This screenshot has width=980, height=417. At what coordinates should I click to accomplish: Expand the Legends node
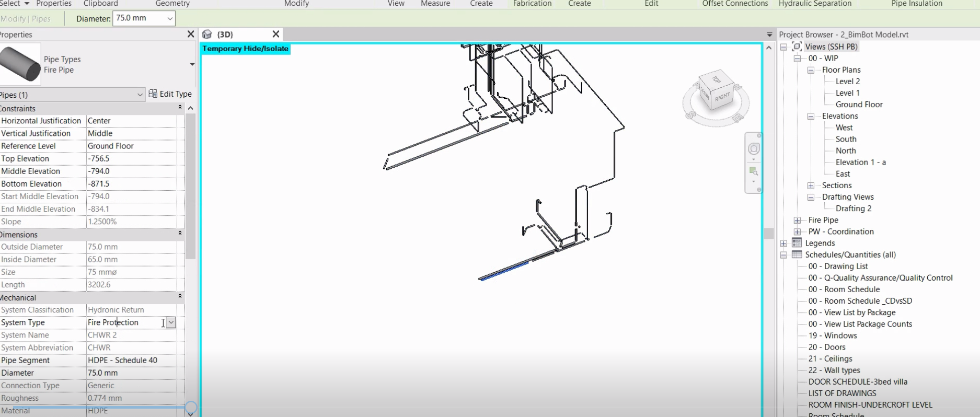(783, 243)
